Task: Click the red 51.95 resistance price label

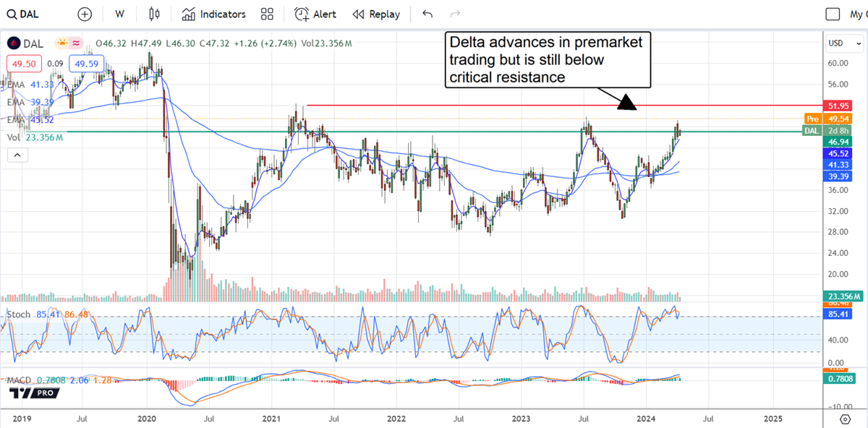Action: click(843, 106)
